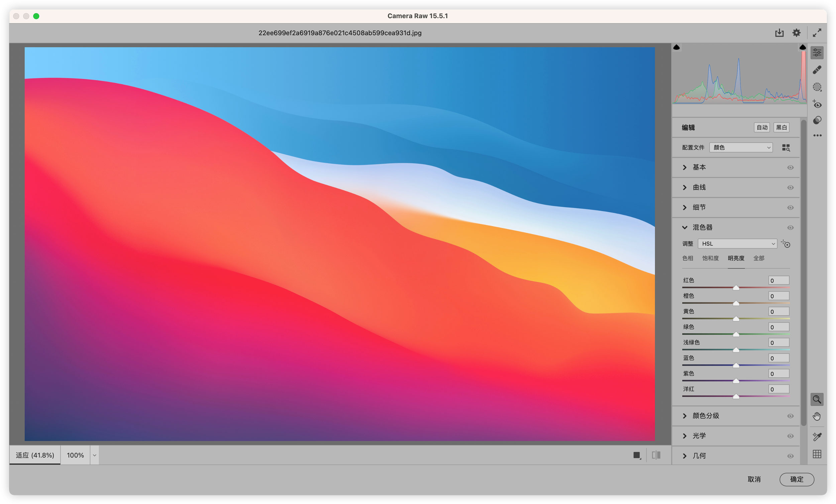This screenshot has height=504, width=836.
Task: Toggle the color sampler eyedropper tool
Action: pos(817,436)
